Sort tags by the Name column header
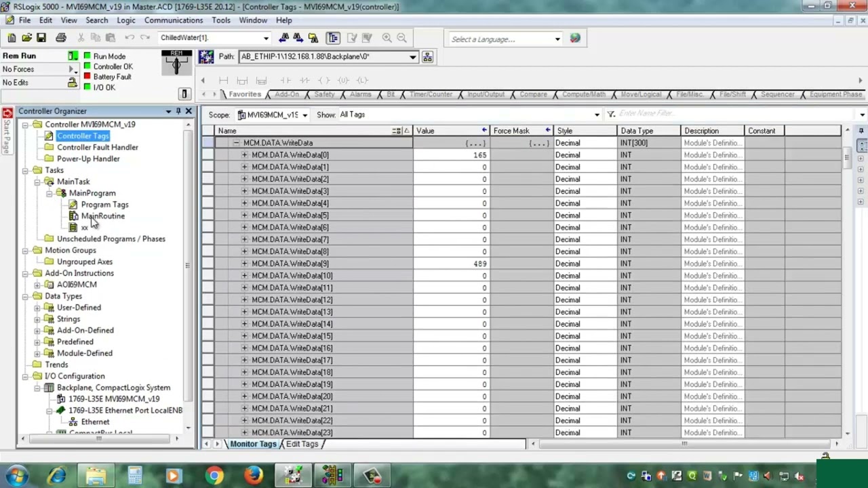868x488 pixels. click(x=313, y=131)
